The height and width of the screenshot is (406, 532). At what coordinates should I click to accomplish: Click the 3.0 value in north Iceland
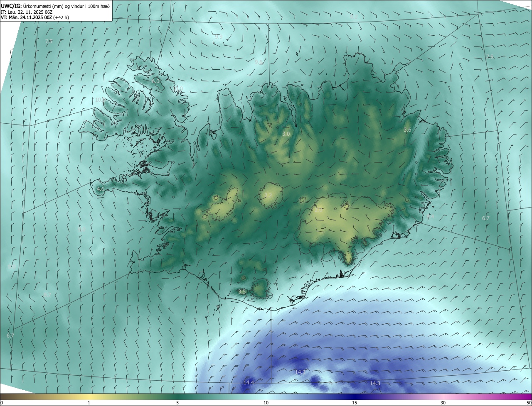(286, 134)
